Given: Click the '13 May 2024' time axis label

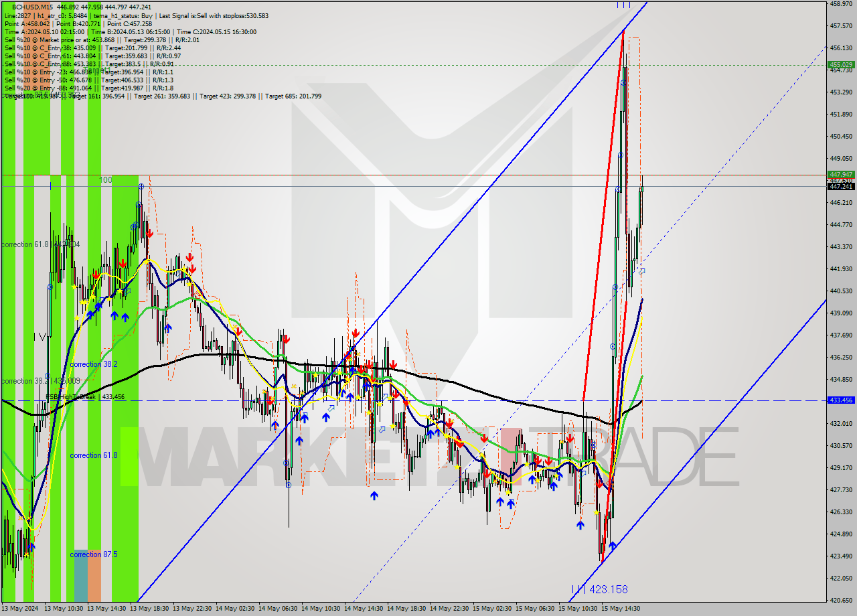Looking at the screenshot, I should pyautogui.click(x=20, y=609).
